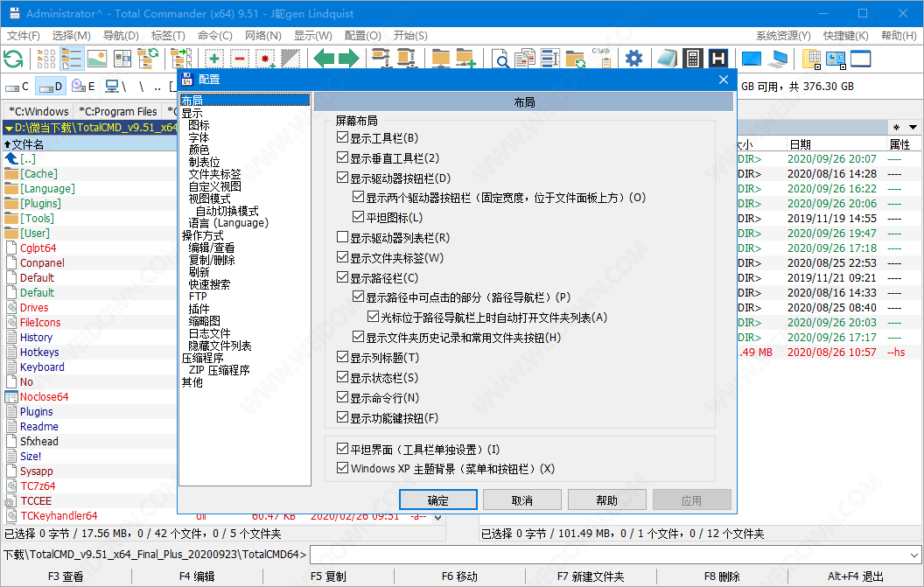924x587 pixels.
Task: Toggle 显示路径栏(C) checkbox
Action: (x=342, y=277)
